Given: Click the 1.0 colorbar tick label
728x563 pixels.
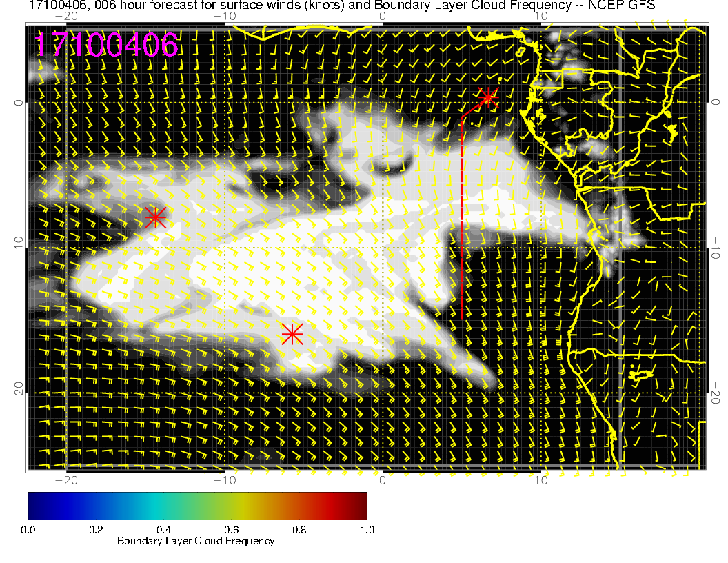Looking at the screenshot, I should pos(367,530).
